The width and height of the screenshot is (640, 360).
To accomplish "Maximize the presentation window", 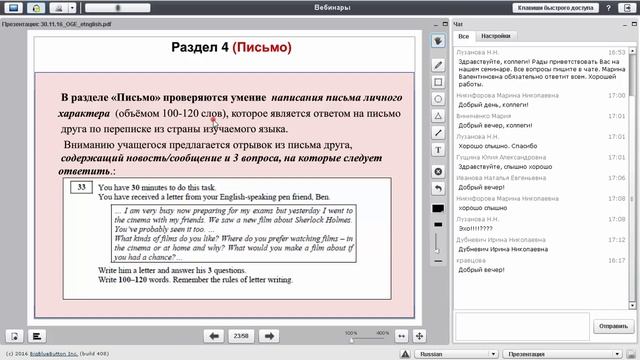I will 445,24.
